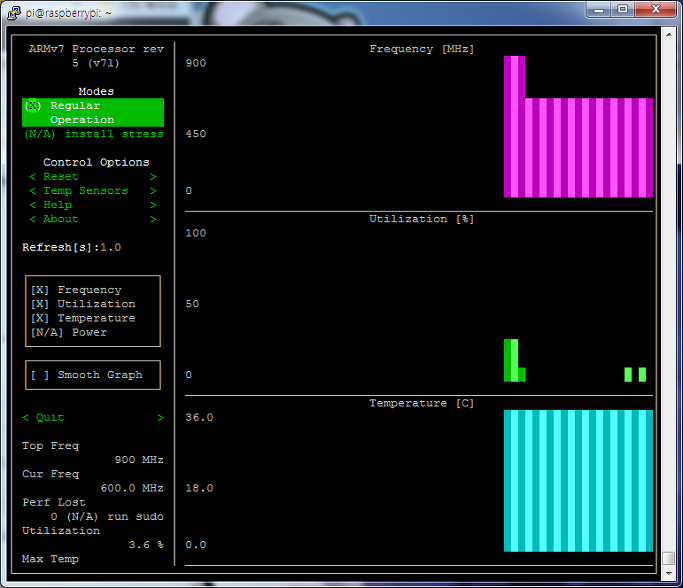
Task: Click the Refresh[s] value 1.0 field
Action: 111,247
